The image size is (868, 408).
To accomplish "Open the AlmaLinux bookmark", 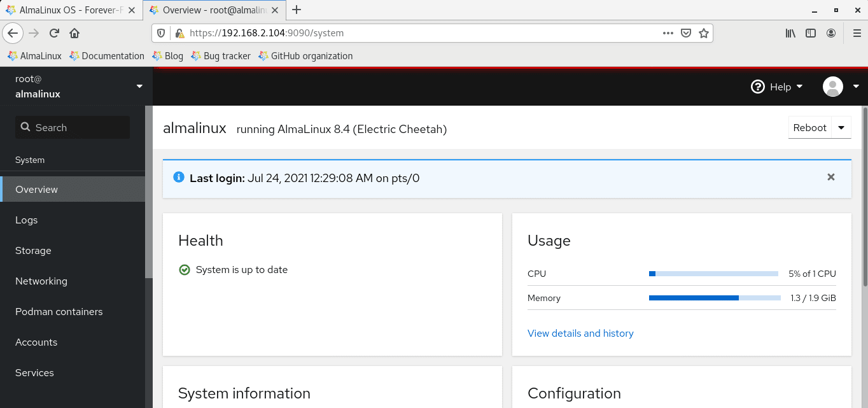I will pyautogui.click(x=34, y=56).
